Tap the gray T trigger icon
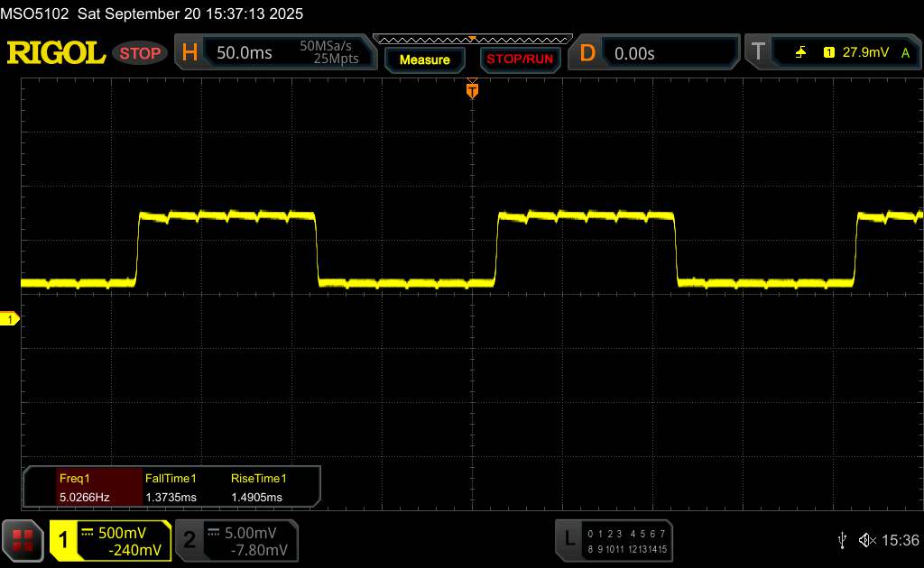The image size is (924, 568). click(x=756, y=53)
